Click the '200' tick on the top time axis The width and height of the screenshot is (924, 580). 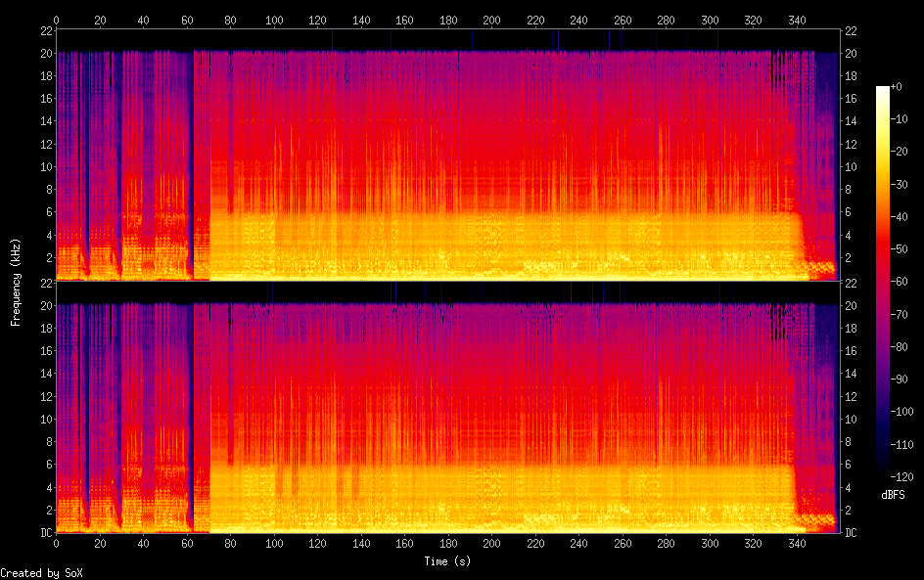492,20
